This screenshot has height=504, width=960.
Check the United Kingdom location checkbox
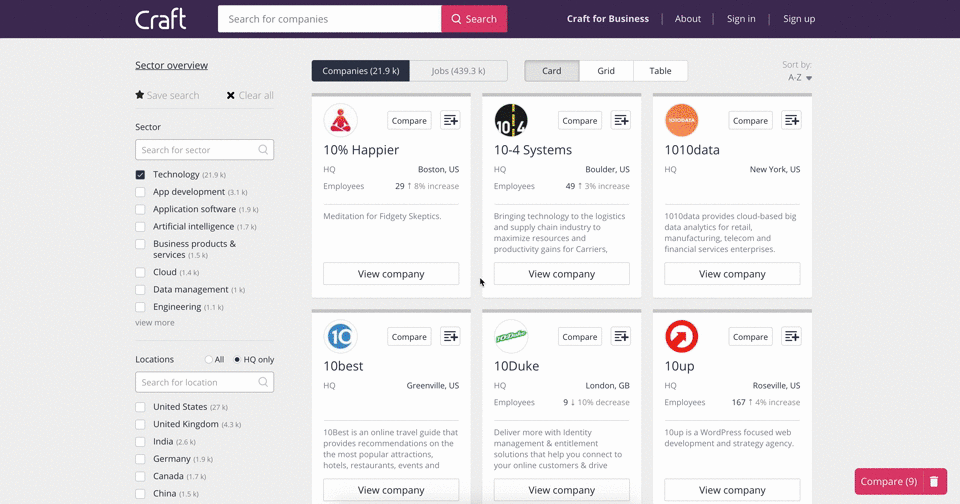[x=140, y=424]
